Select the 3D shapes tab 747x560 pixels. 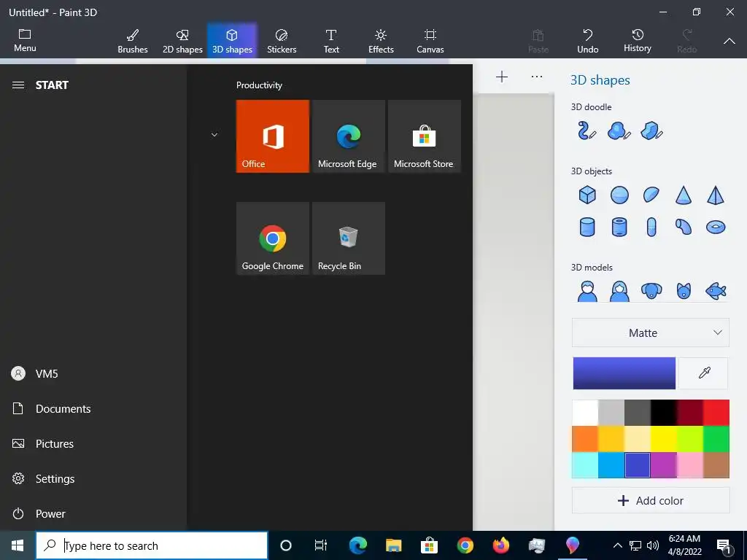232,41
